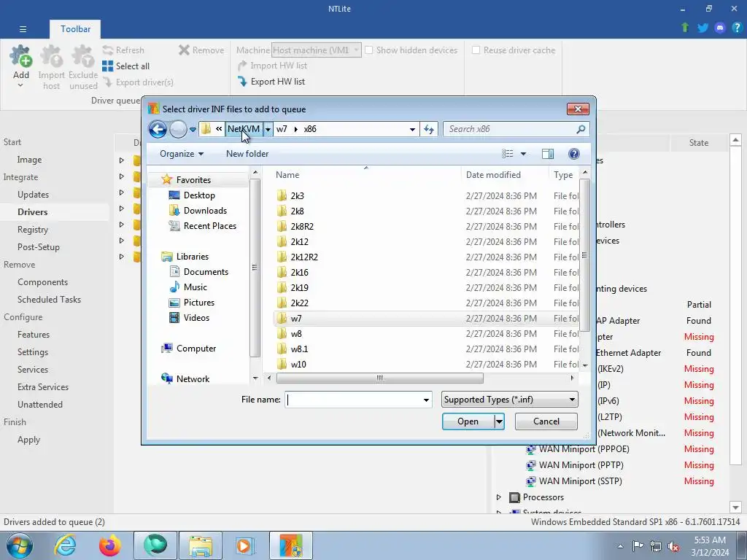Click the Add driver gear icon

coord(21,56)
